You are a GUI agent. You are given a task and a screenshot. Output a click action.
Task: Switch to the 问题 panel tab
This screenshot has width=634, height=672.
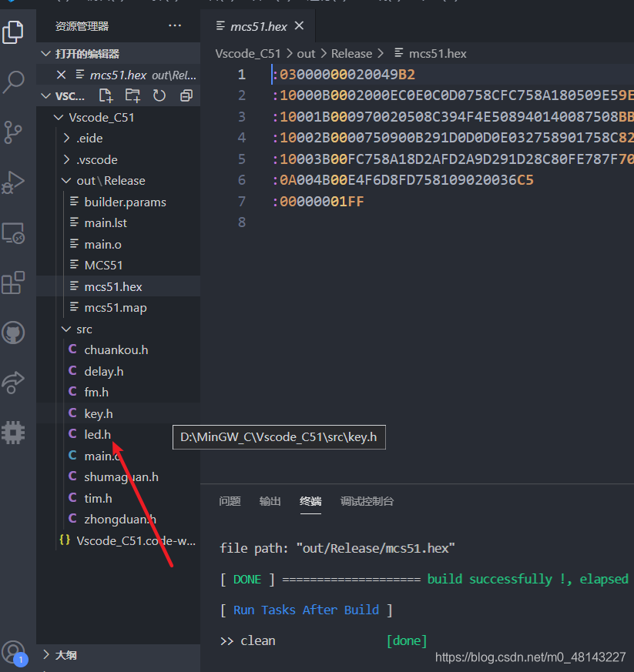coord(230,501)
